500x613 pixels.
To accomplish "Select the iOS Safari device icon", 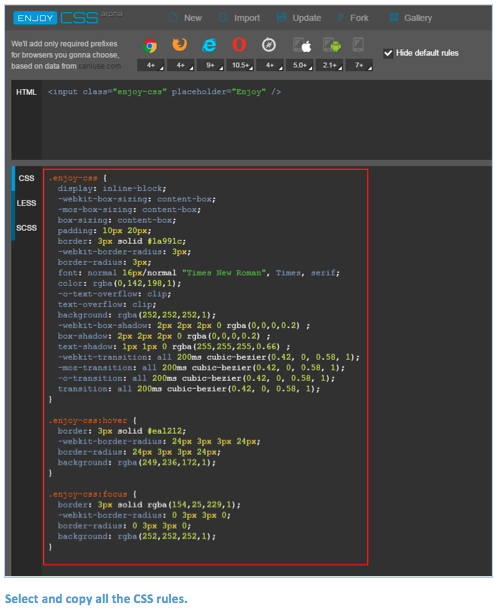I will coord(302,45).
